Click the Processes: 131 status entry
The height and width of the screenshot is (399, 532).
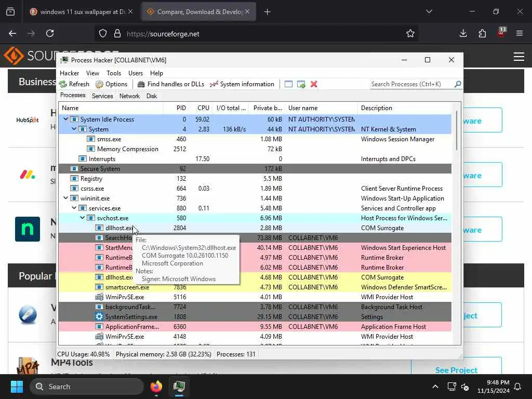[236, 354]
